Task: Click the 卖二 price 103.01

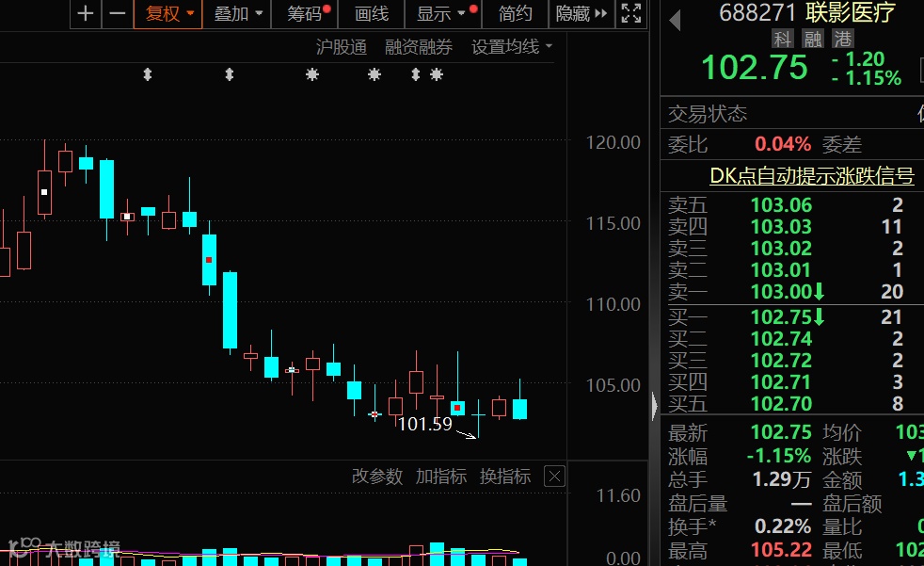Action: [781, 270]
